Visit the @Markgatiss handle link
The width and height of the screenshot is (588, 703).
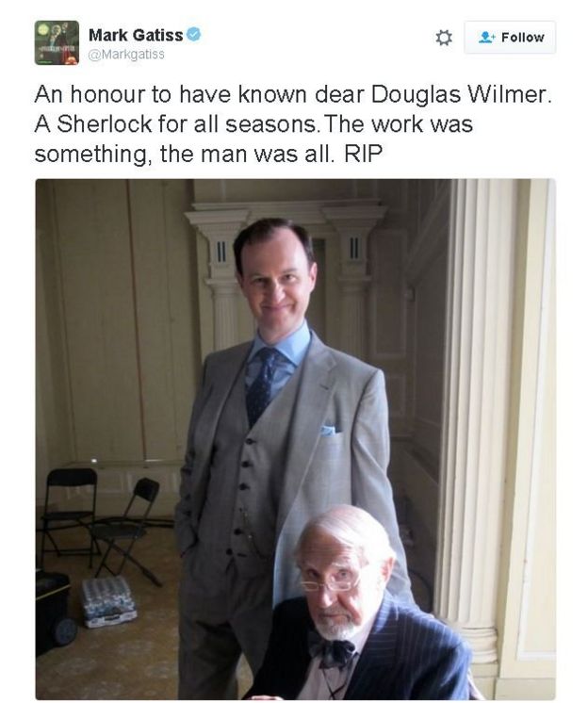click(x=126, y=55)
